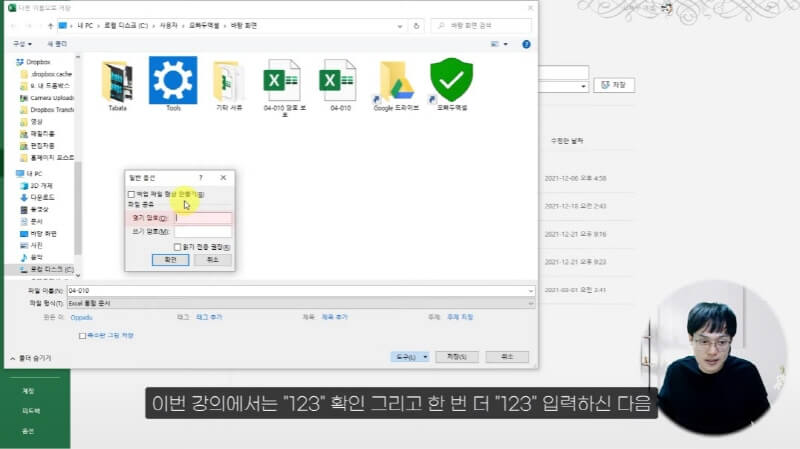Open the Tools gear folder
Screen dimensions: 800x449
click(x=173, y=80)
